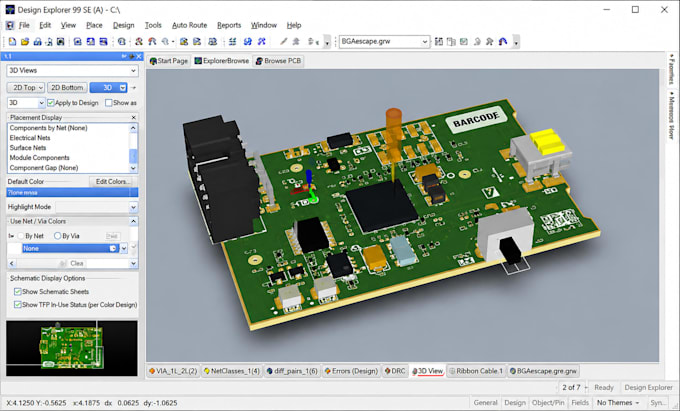Switch to the NetClasses_1(4) tab
680x411 pixels.
(x=232, y=371)
